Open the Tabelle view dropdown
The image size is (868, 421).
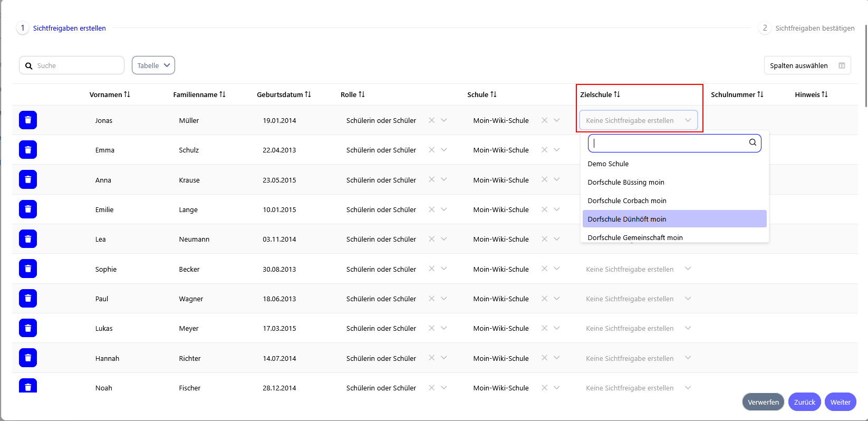(153, 65)
